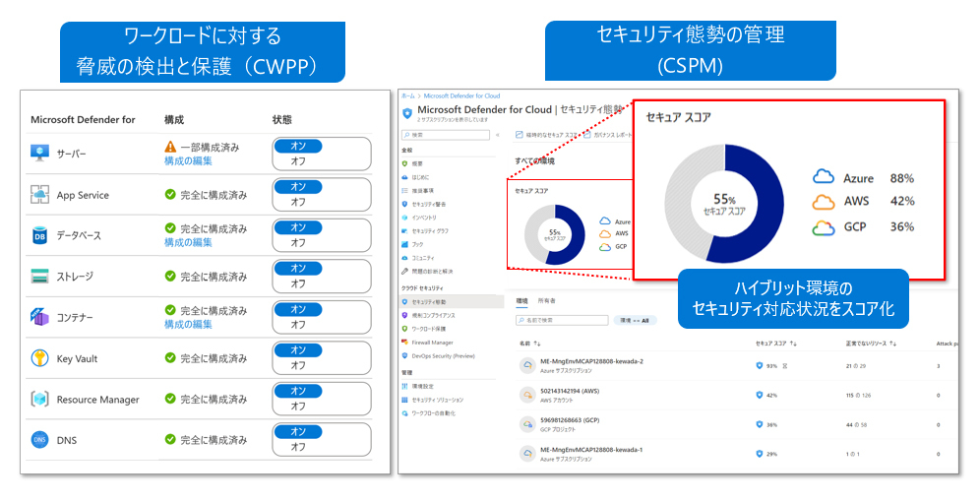This screenshot has height=502, width=980.
Task: Click 構成の編集 link for Server
Action: coord(188,161)
